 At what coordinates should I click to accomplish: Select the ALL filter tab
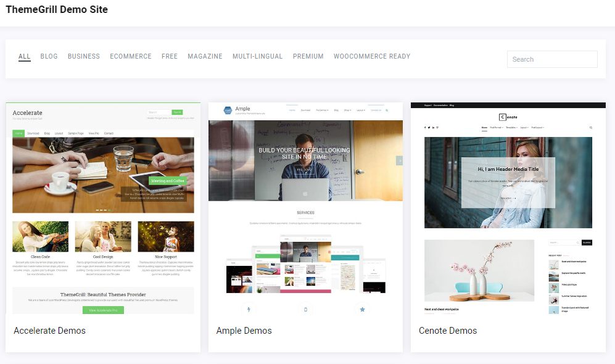coord(24,56)
